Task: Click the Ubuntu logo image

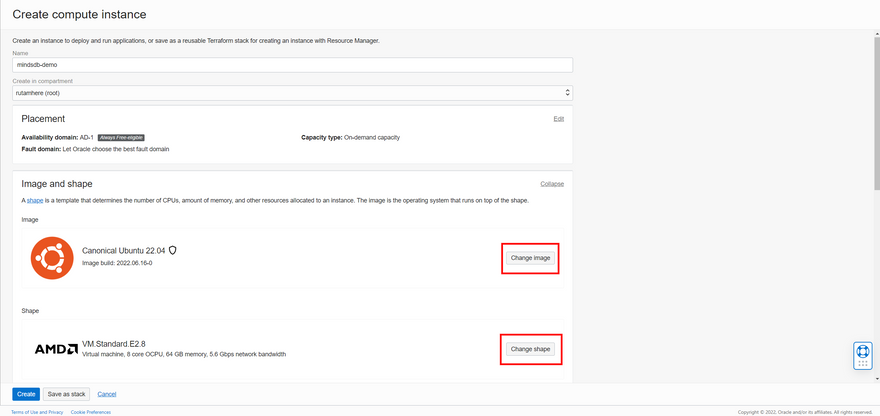Action: (x=52, y=258)
